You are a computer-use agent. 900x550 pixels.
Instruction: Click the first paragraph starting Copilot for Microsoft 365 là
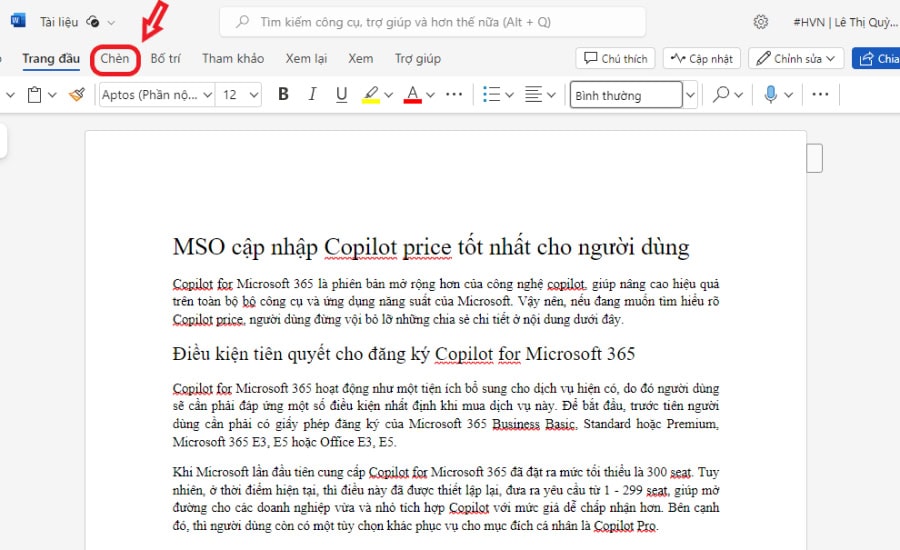(x=445, y=301)
